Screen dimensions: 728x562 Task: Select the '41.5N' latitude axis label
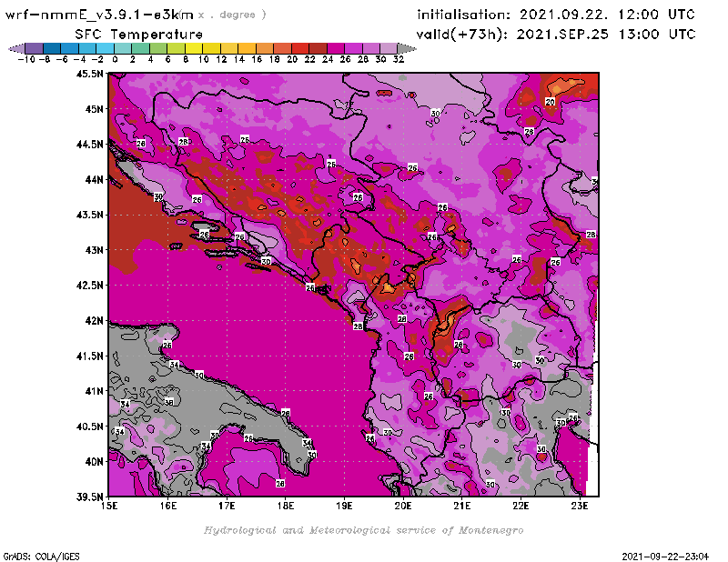pos(89,356)
